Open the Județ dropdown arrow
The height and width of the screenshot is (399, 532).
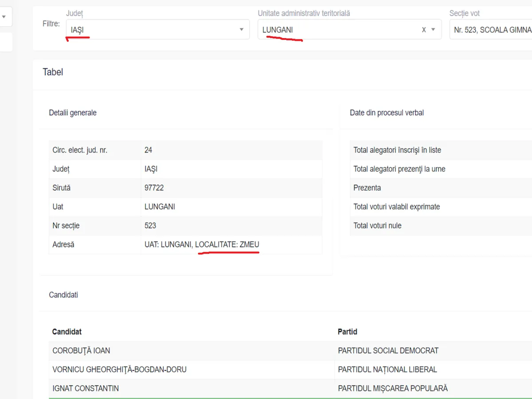242,30
